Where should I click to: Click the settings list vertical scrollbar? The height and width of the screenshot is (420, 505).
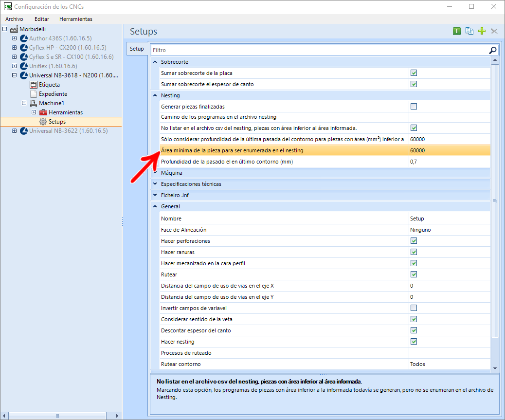pos(495,200)
